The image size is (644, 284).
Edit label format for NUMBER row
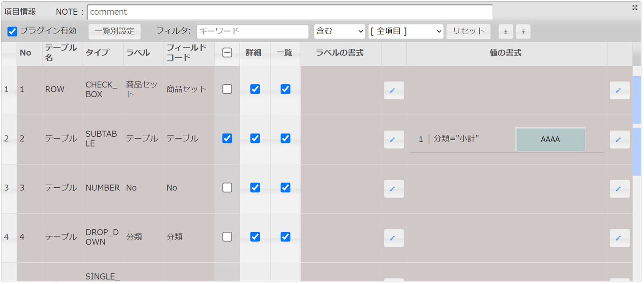(394, 189)
